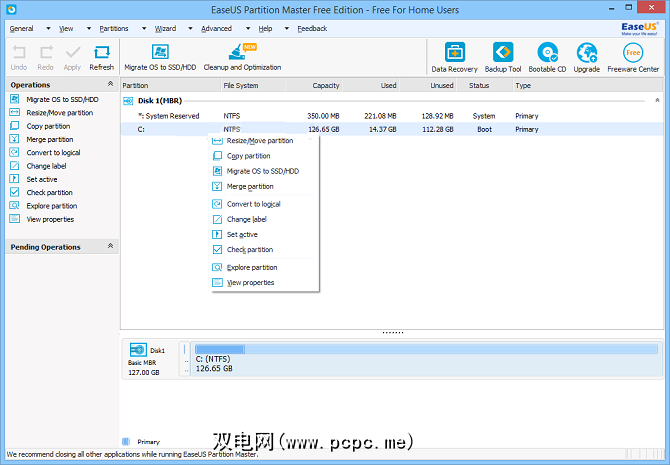670x465 pixels.
Task: Open the General menu
Action: coord(21,29)
